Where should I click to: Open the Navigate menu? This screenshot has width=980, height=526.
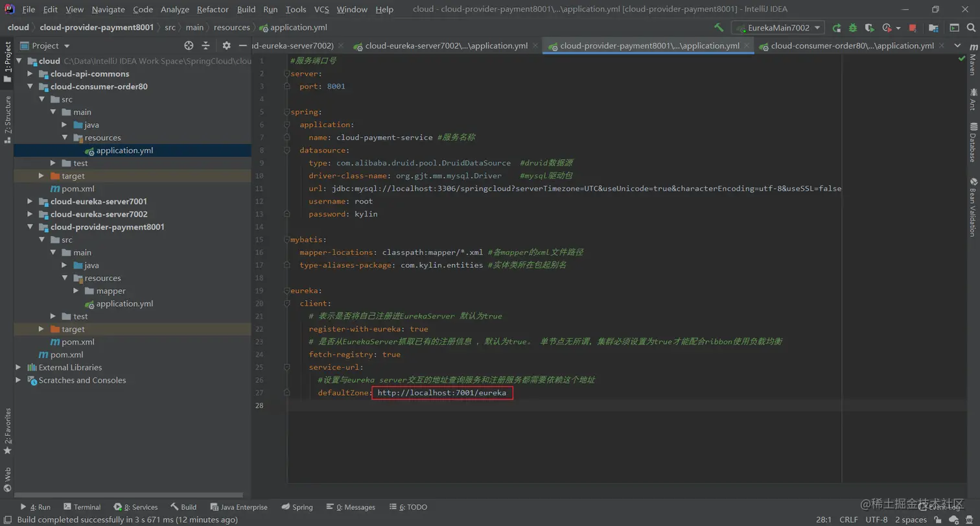108,9
